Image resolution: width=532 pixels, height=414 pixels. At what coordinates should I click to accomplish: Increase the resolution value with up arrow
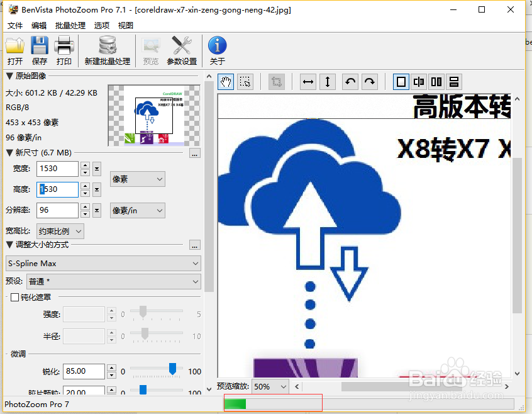coord(85,207)
